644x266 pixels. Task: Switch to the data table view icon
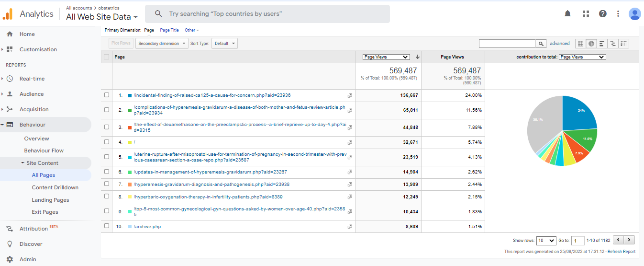coord(580,44)
